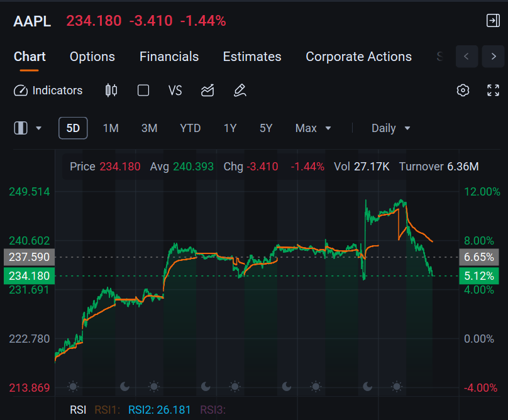Screen dimensions: 508x420
Task: Click the chart layout panel icon
Action: click(x=21, y=128)
